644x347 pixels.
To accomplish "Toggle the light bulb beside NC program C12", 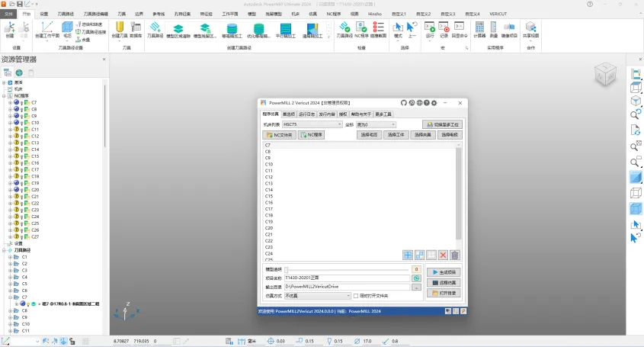I will click(21, 136).
